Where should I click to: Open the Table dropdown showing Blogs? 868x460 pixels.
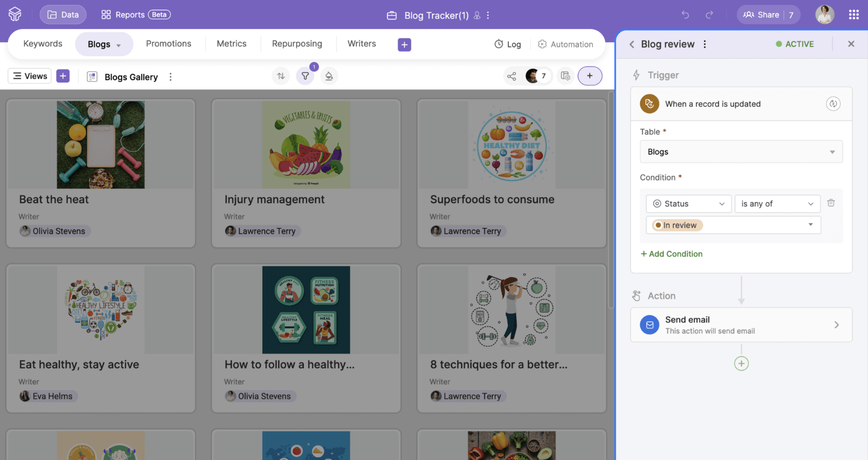[741, 152]
